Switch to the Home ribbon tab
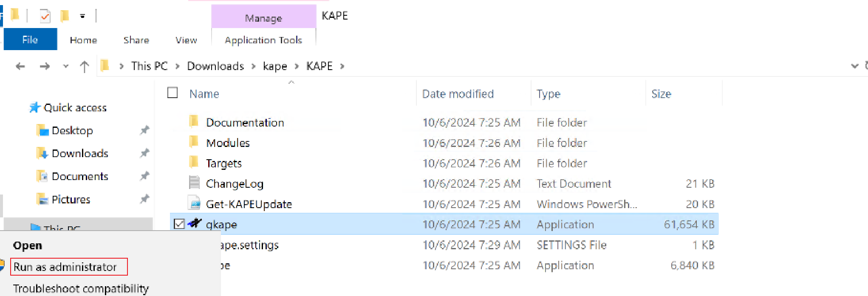Screen dimensions: 868x296 [83, 40]
